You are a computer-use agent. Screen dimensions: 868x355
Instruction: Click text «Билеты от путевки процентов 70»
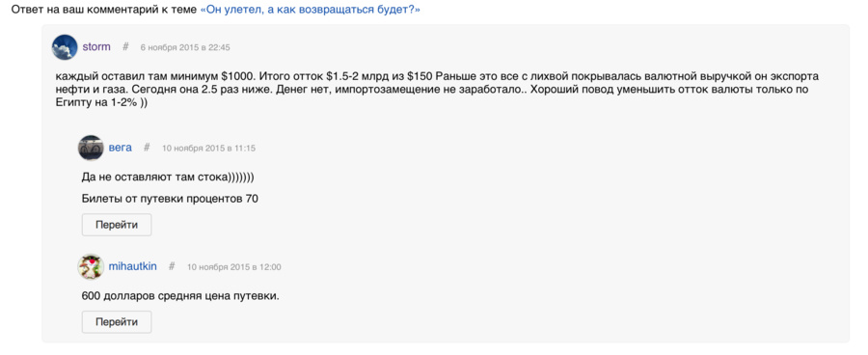tap(170, 199)
